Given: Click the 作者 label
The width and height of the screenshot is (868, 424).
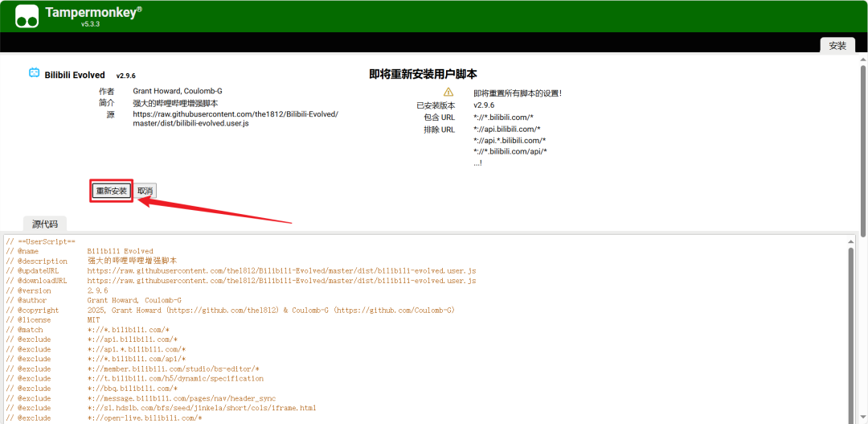Looking at the screenshot, I should click(x=107, y=91).
